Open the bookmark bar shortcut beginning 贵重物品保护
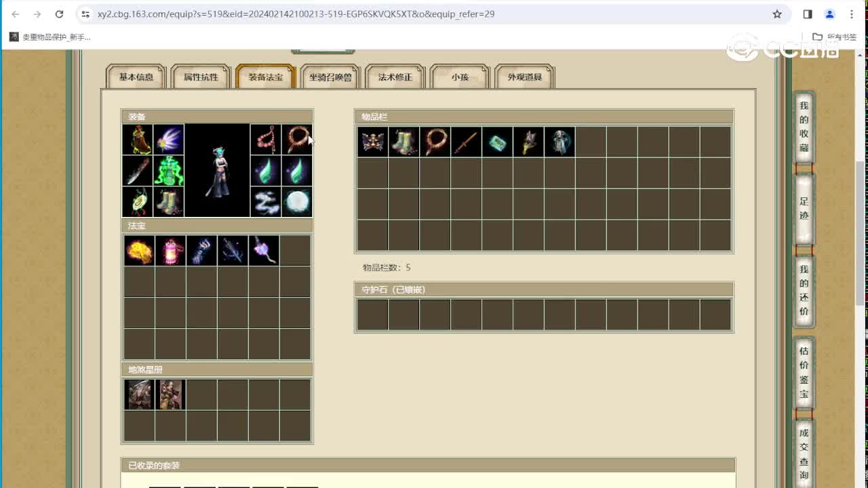 point(50,37)
